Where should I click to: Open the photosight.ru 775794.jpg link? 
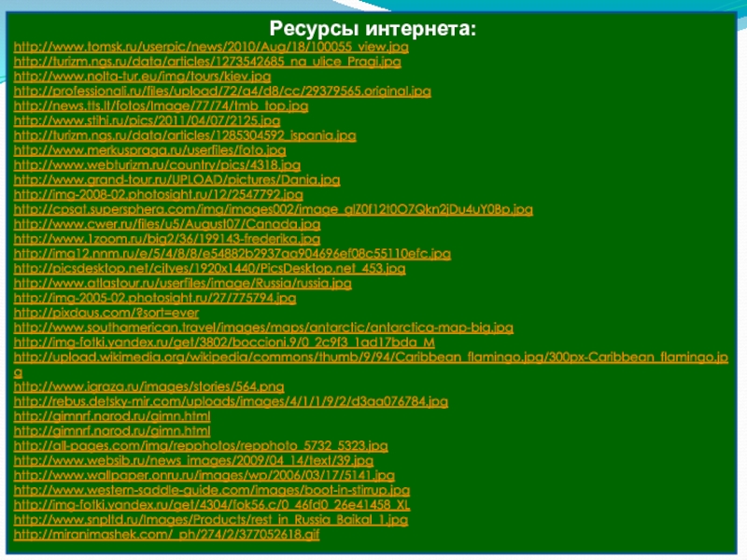[x=155, y=298]
